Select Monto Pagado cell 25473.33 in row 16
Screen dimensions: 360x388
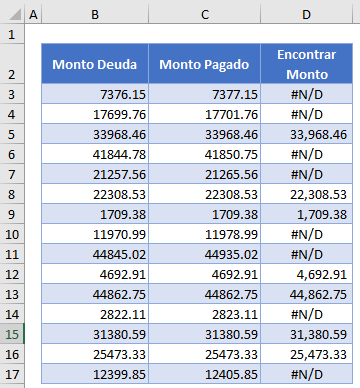coord(205,354)
